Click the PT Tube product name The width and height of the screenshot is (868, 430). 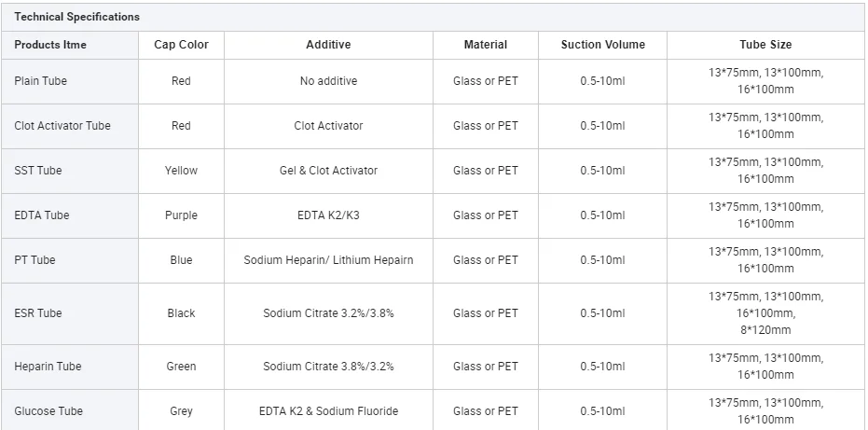[x=34, y=260]
